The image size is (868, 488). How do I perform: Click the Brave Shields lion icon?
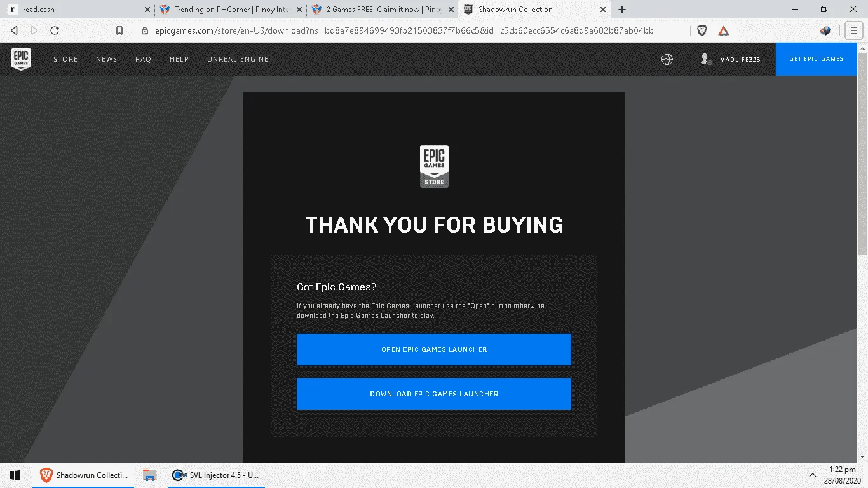point(702,30)
